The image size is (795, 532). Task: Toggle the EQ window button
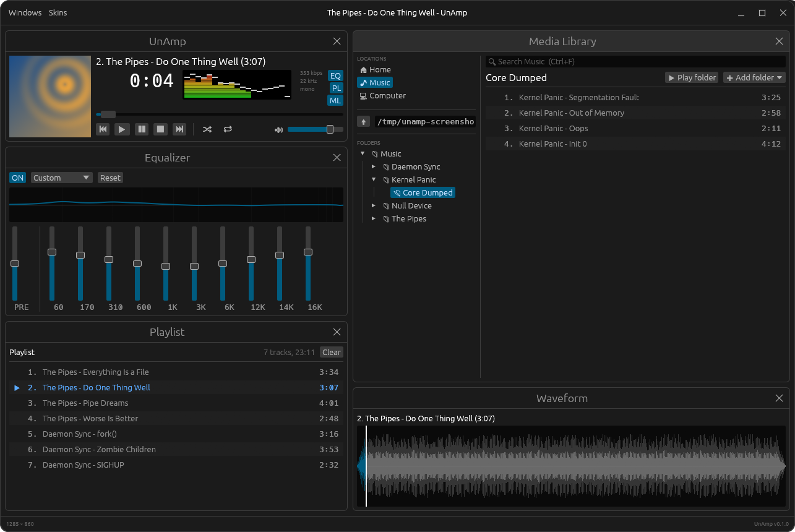coord(335,75)
